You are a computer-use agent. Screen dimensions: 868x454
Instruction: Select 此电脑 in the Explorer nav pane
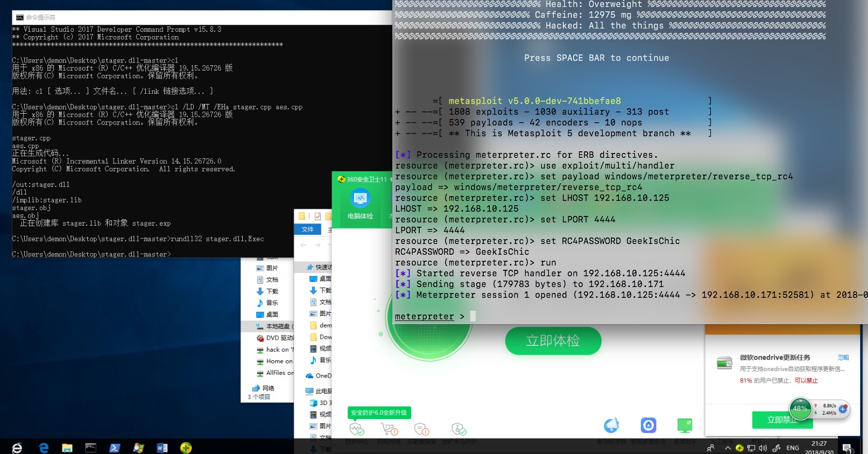319,391
